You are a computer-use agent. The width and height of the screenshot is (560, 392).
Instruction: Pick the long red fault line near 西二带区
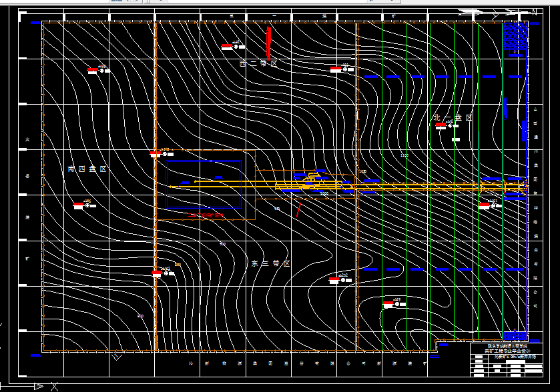[268, 43]
